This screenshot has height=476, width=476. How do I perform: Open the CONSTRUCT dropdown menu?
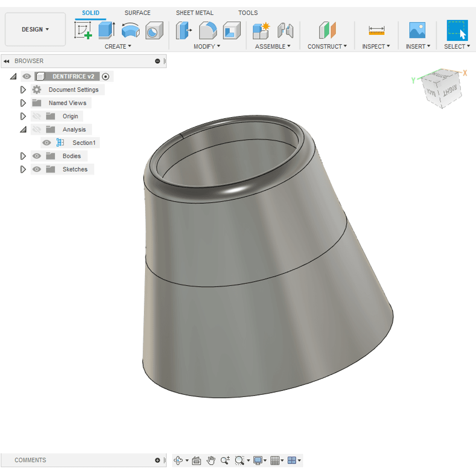[x=327, y=46]
